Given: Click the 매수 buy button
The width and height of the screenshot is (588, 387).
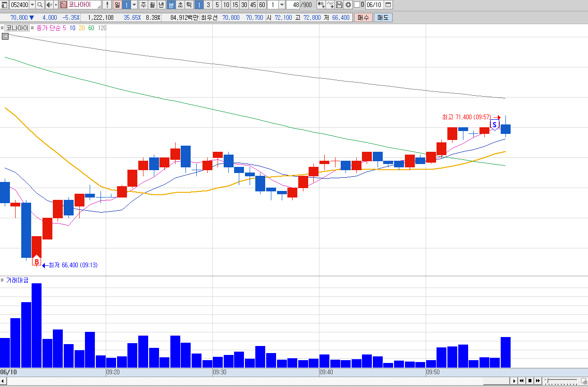Looking at the screenshot, I should [x=363, y=17].
